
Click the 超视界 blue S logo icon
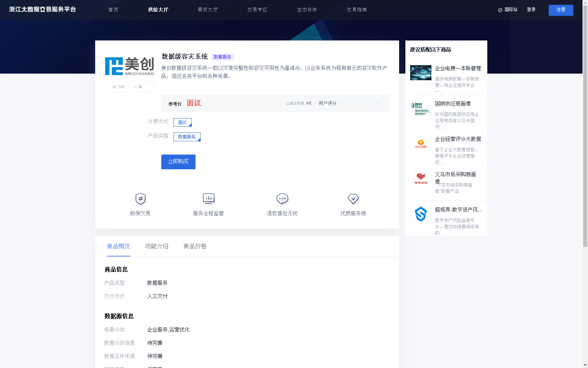point(421,214)
